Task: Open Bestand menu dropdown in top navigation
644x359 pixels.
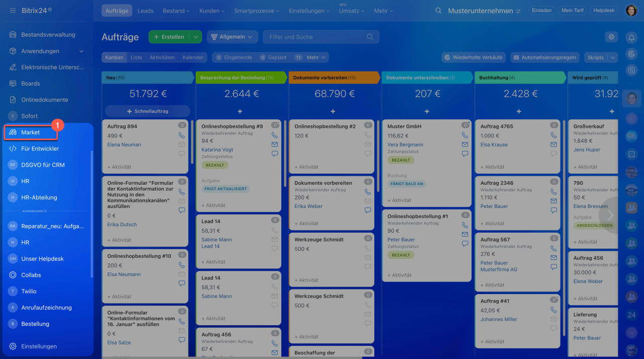Action: point(176,11)
